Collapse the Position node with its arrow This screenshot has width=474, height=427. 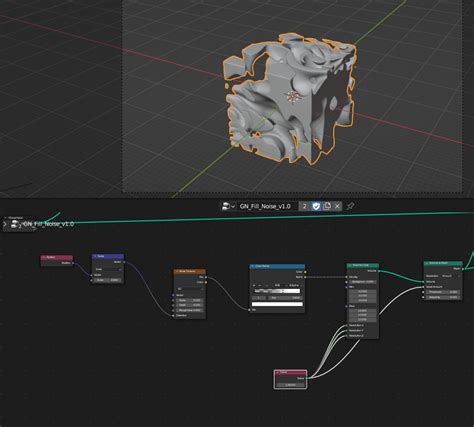(43, 257)
